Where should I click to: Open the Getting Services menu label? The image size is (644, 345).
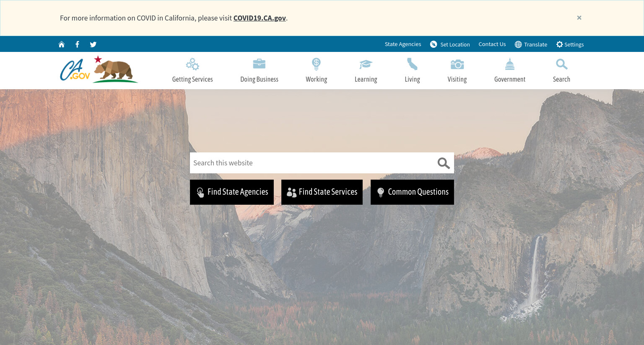coord(192,79)
